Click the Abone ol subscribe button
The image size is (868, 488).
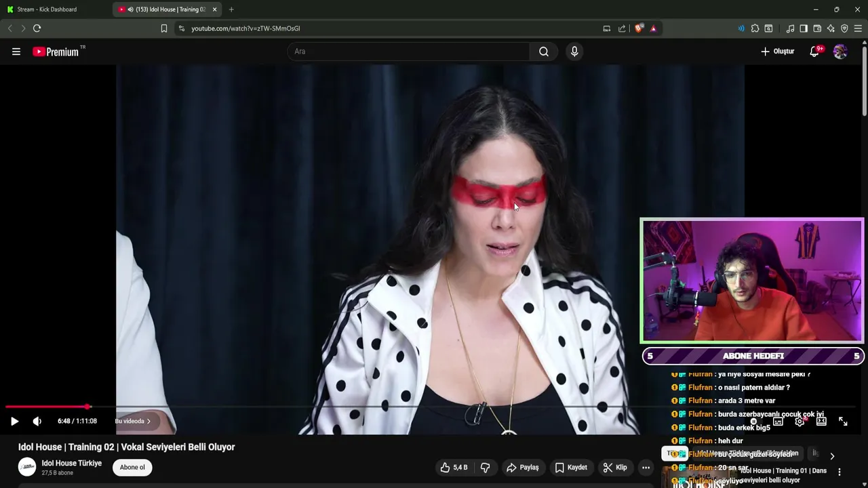pyautogui.click(x=132, y=467)
